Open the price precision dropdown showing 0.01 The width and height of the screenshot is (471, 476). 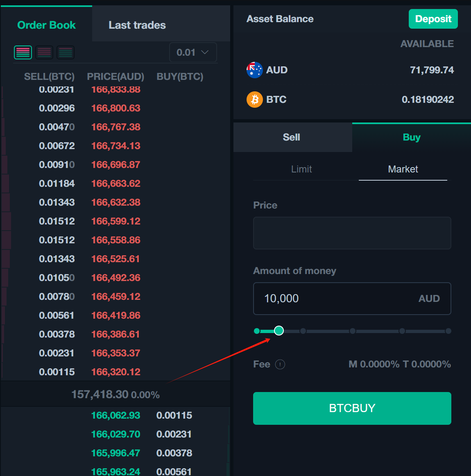(192, 52)
